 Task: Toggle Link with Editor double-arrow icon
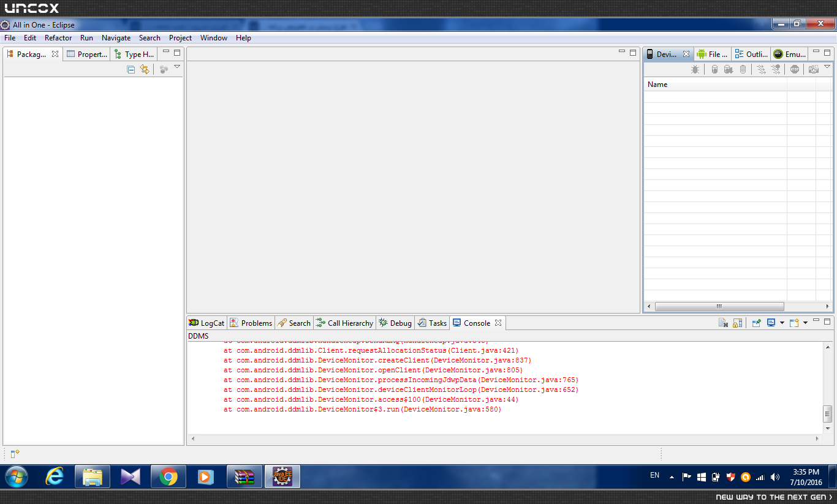[145, 69]
